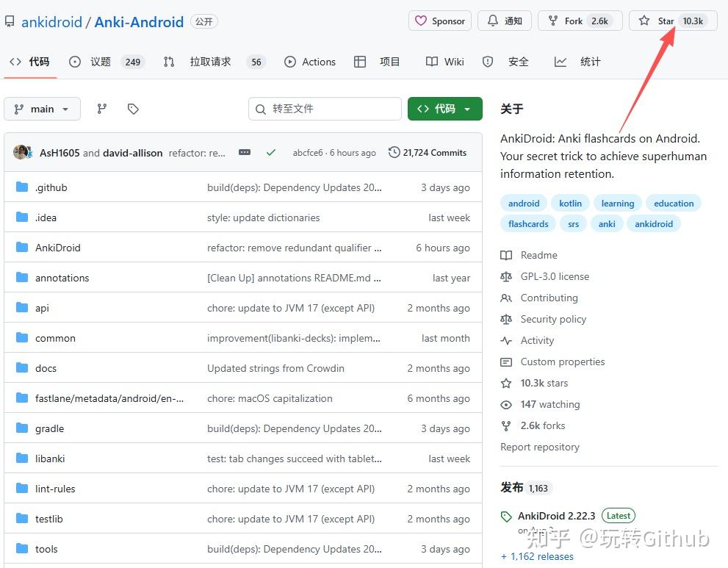Viewport: 728px width, 568px height.
Task: Open the AnkiDroid 2.22.3 latest release
Action: pos(556,516)
